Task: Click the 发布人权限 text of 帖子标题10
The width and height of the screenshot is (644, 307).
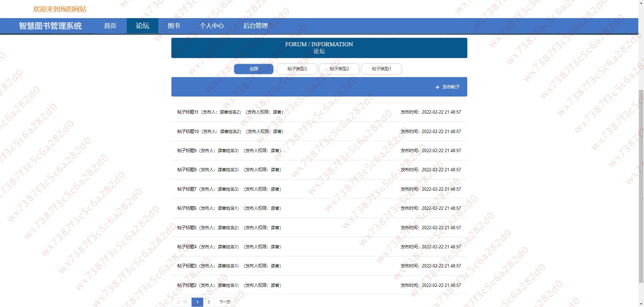Action: [x=265, y=132]
